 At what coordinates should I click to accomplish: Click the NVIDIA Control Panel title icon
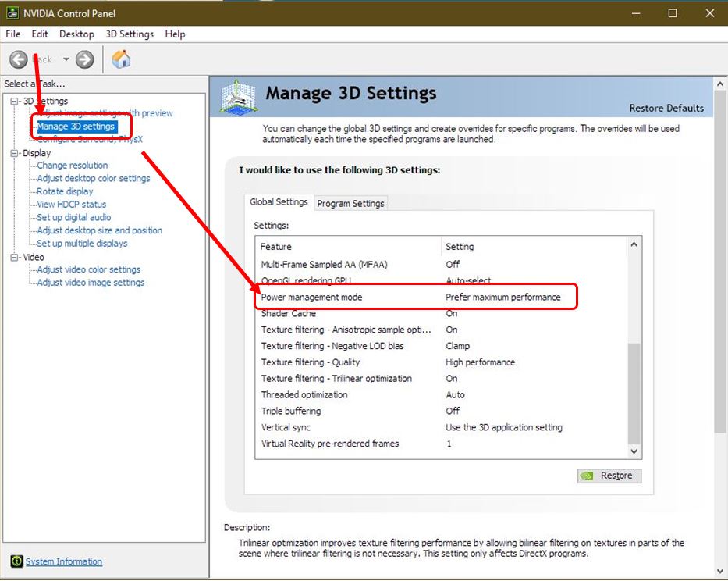[12, 13]
